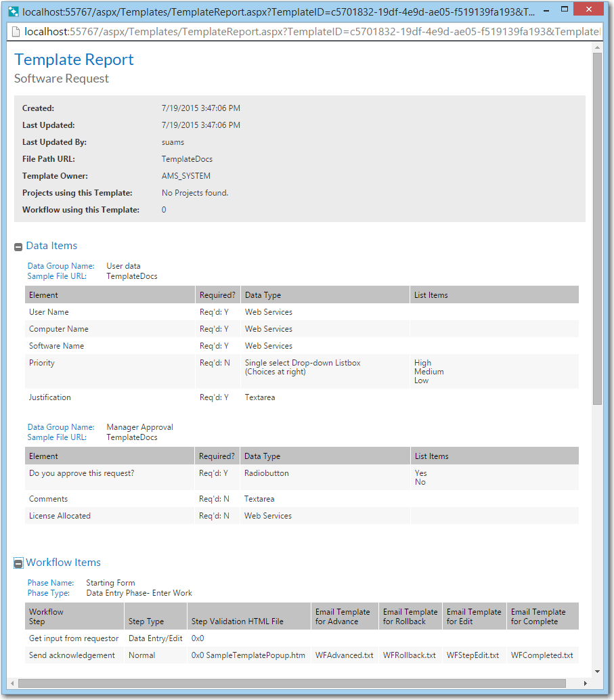Click 'Yes' radiobutton list item
The image size is (614, 700).
(420, 473)
